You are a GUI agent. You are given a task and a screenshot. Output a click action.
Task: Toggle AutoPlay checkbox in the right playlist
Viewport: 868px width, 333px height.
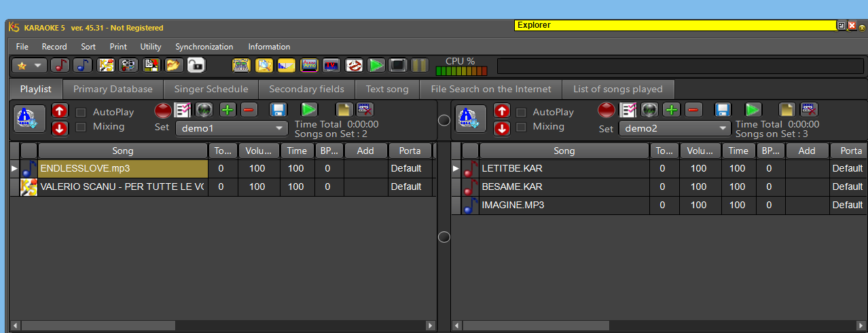click(x=522, y=113)
